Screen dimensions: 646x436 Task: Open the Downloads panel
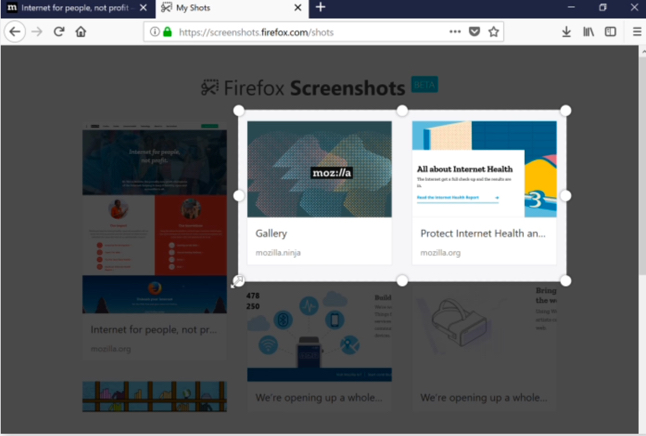coord(566,32)
